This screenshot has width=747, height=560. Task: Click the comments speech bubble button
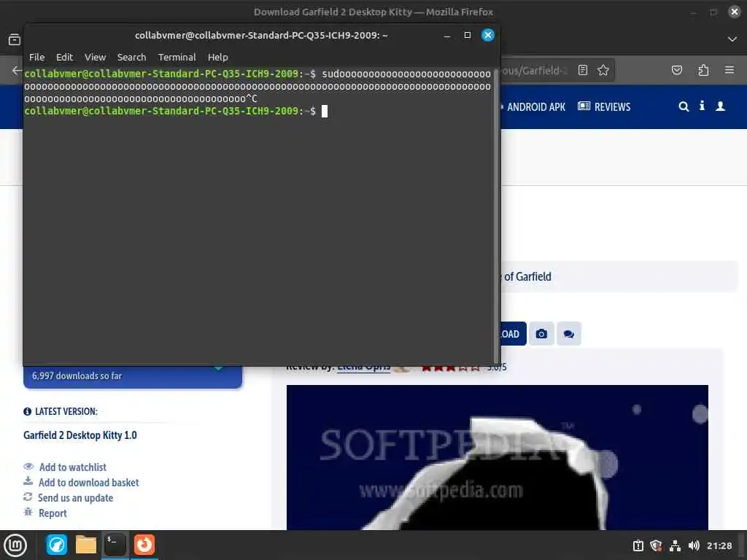point(569,334)
